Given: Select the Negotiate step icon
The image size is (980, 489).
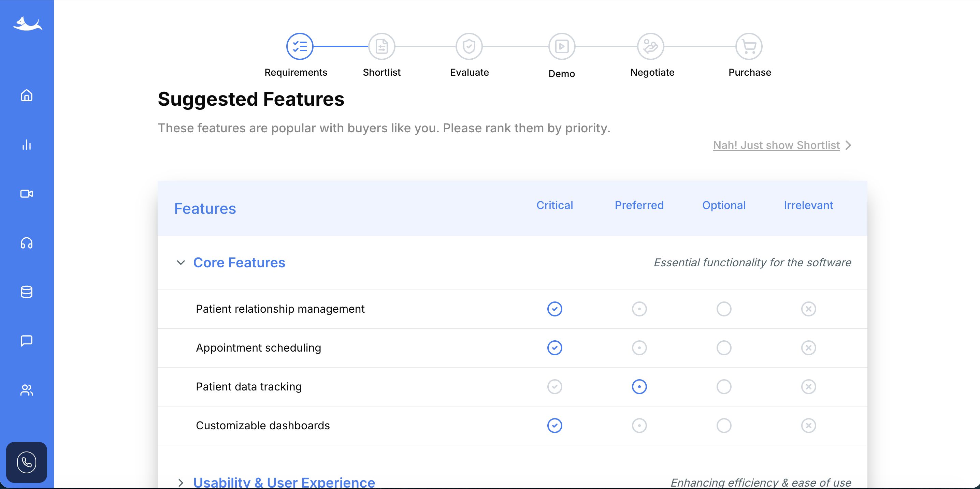Looking at the screenshot, I should tap(650, 46).
